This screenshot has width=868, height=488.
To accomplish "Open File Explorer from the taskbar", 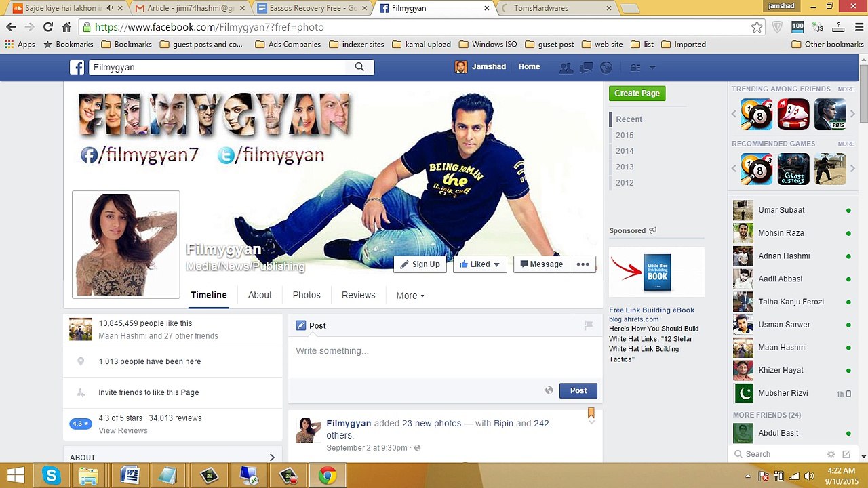I will click(88, 476).
